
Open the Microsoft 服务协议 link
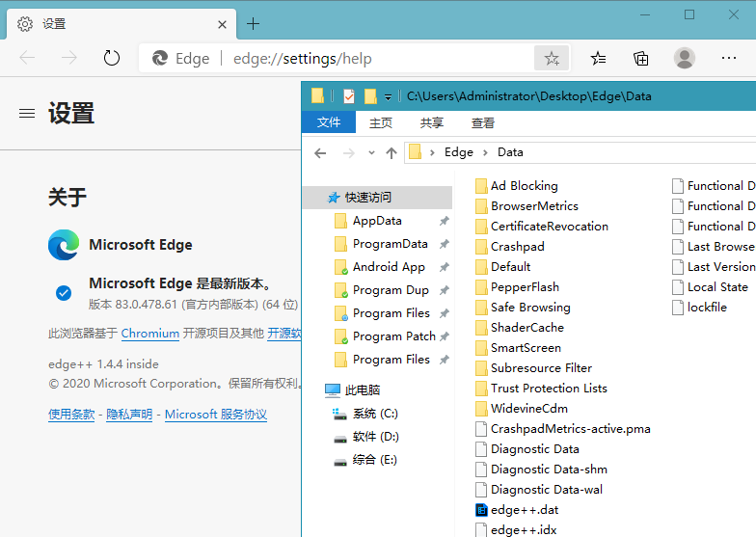click(x=216, y=415)
